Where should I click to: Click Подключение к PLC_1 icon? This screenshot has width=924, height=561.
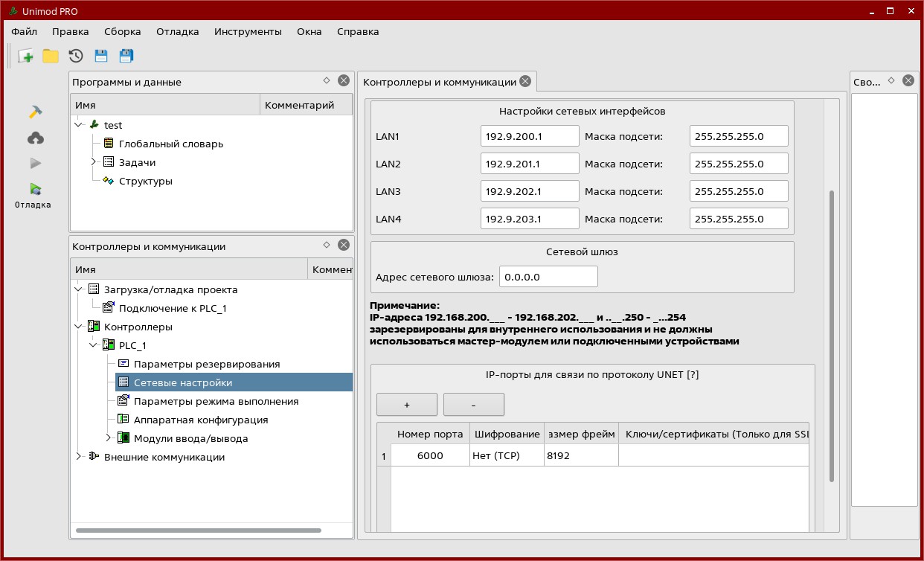click(x=109, y=308)
